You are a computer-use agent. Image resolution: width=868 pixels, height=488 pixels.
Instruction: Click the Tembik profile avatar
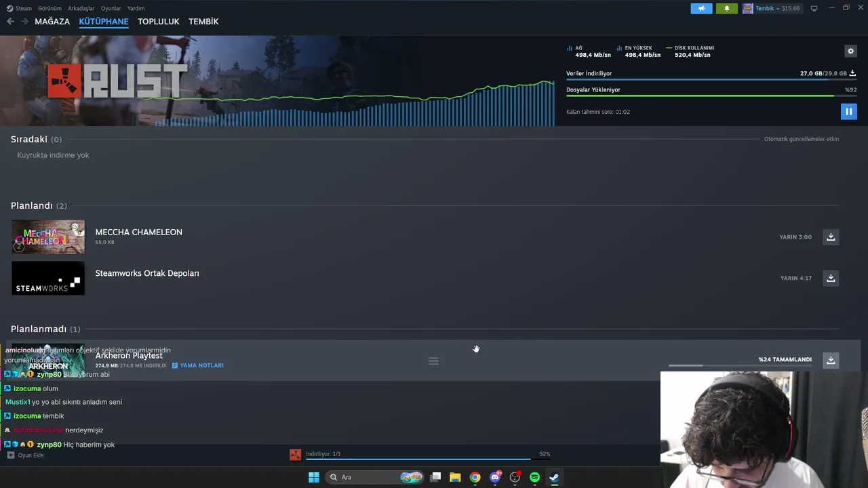pos(747,8)
